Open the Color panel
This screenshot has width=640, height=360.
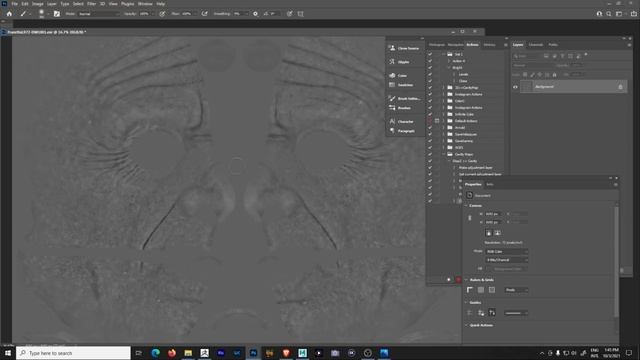(398, 76)
